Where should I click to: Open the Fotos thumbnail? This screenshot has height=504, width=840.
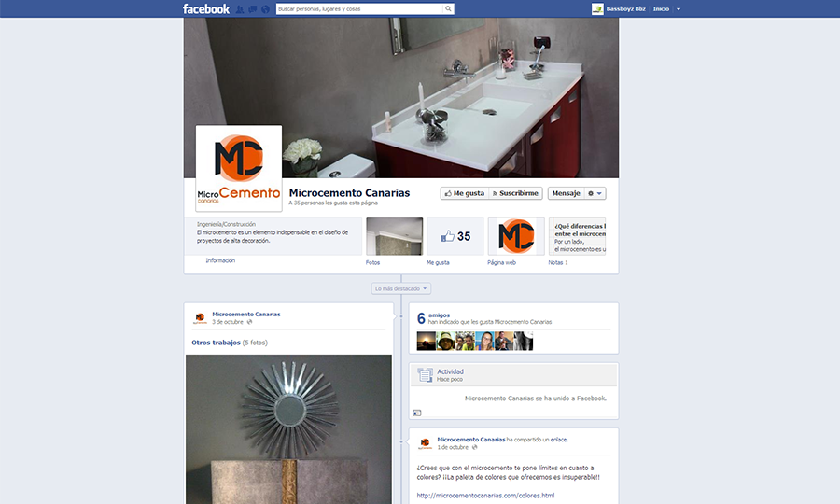394,236
